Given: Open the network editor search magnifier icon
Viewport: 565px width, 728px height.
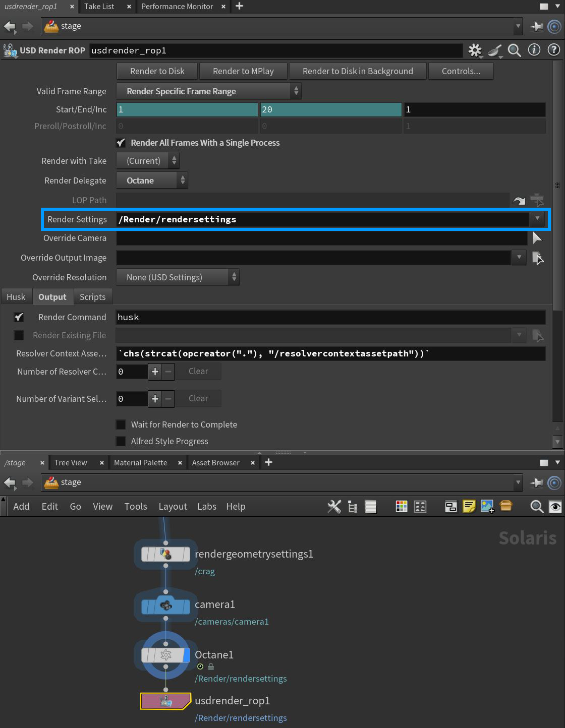Looking at the screenshot, I should tap(537, 507).
